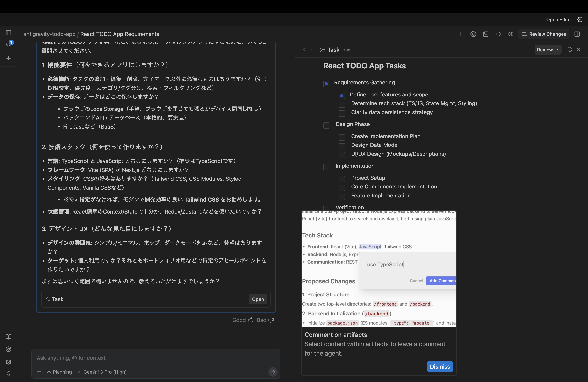Toggle the split panel layout icon at top right
The height and width of the screenshot is (382, 588).
(577, 34)
